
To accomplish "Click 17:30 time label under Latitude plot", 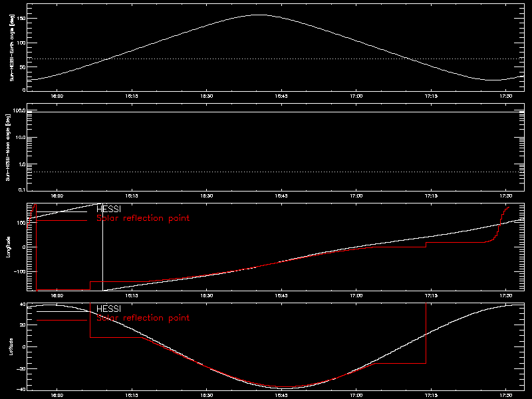I will (506, 396).
